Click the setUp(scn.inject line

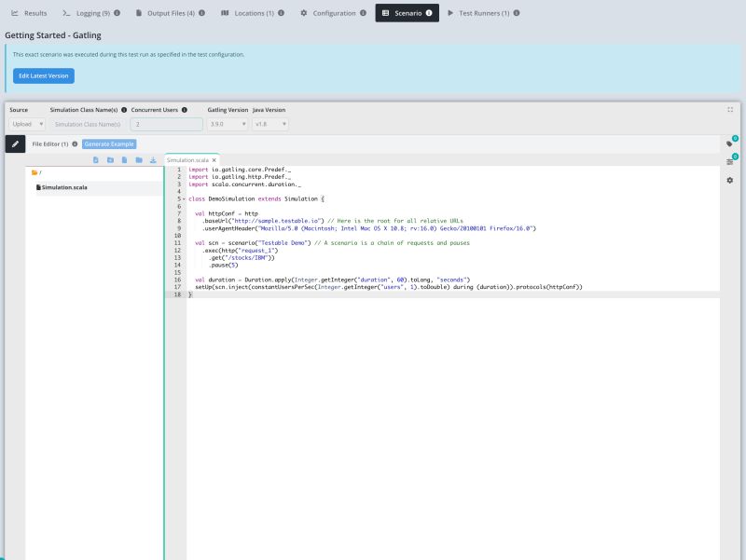tap(389, 287)
